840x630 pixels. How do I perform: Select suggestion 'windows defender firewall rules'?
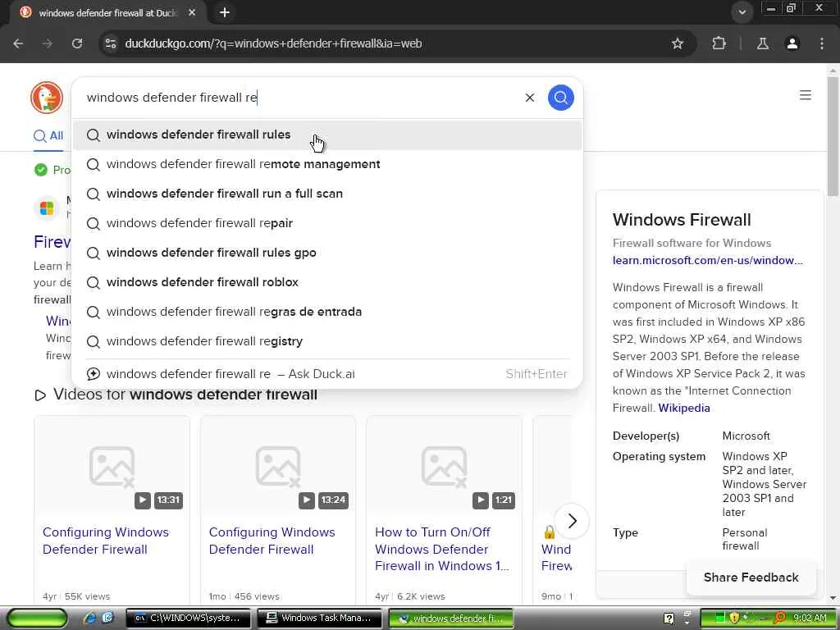[327, 135]
